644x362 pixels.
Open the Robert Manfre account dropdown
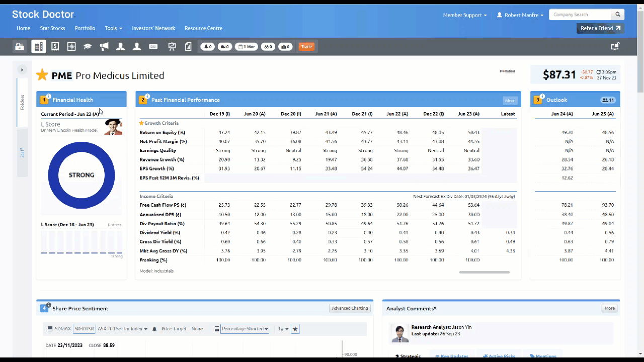coord(520,15)
